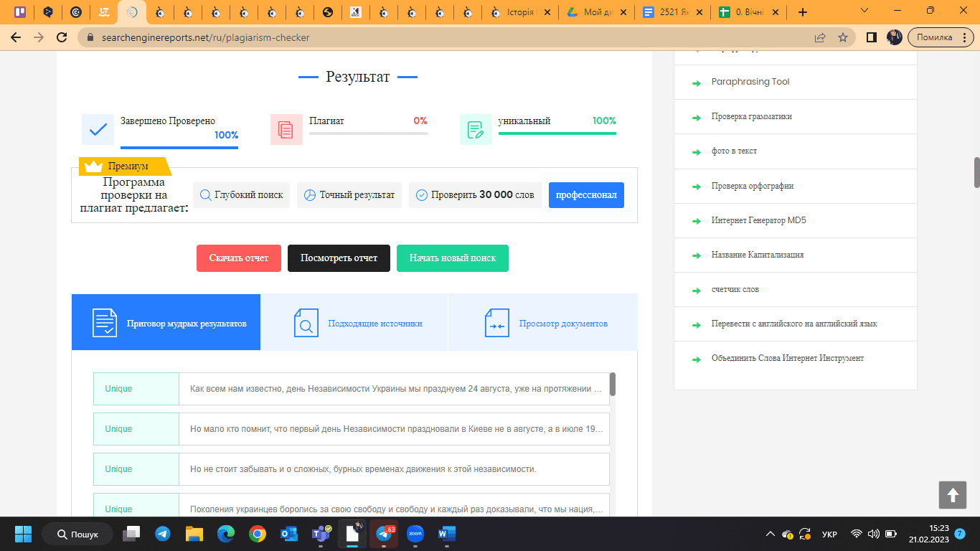Viewport: 980px width, 551px height.
Task: Click the browser reload page icon
Action: pyautogui.click(x=62, y=37)
